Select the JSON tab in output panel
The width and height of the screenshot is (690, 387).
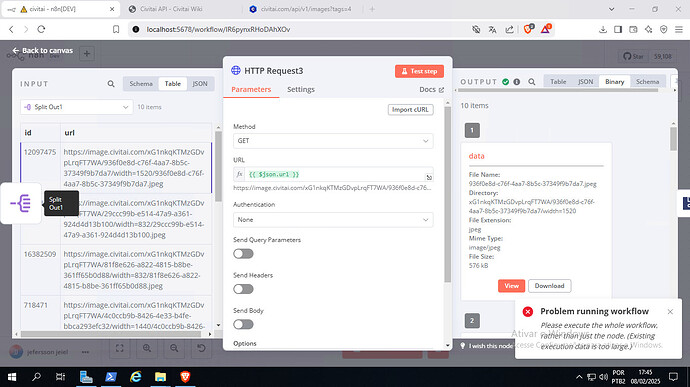(x=585, y=81)
